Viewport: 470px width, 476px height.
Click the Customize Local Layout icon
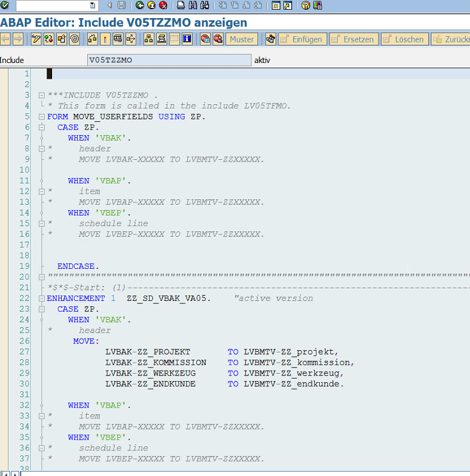(317, 5)
